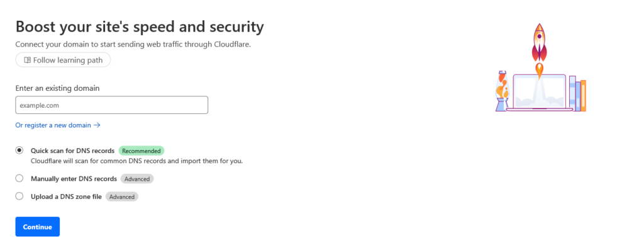This screenshot has height=252, width=644.
Task: Click the lava lamp illustration
Action: tap(502, 92)
